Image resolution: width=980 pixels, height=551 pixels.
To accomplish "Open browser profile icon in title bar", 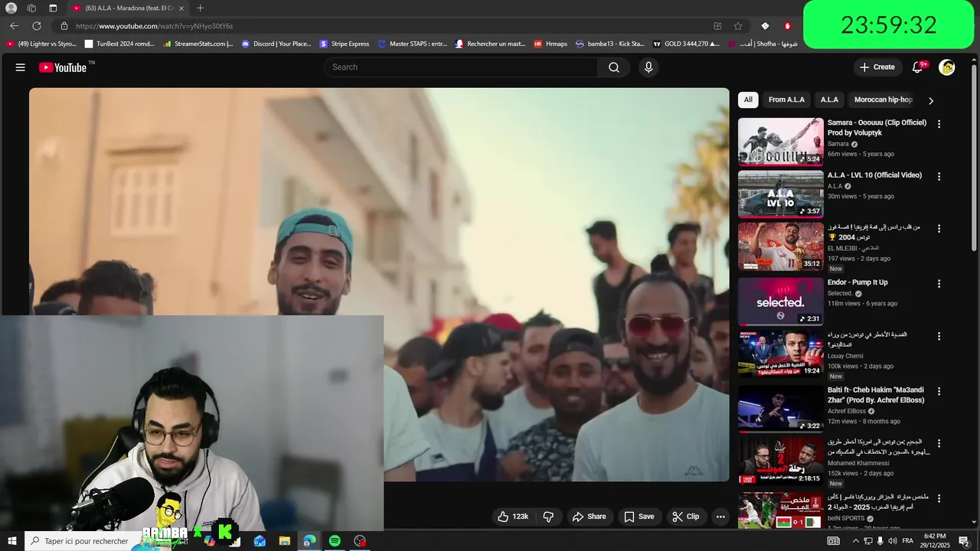I will (11, 8).
